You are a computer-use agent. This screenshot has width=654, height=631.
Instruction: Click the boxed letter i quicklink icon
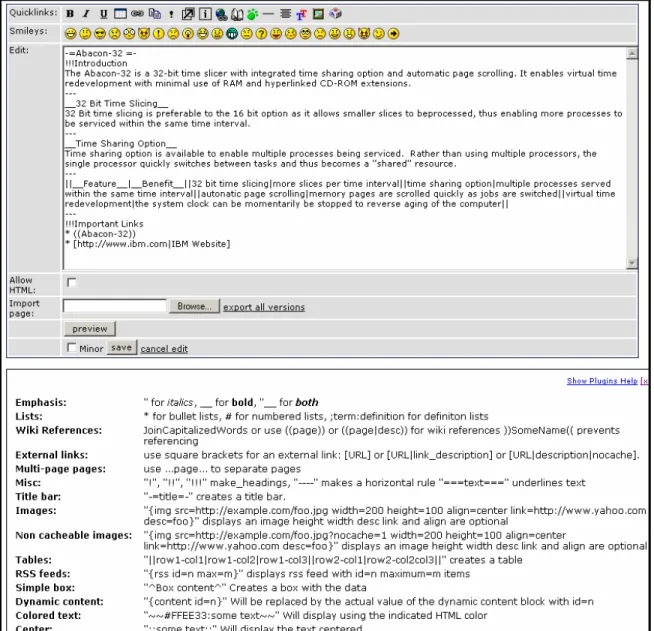(x=205, y=14)
